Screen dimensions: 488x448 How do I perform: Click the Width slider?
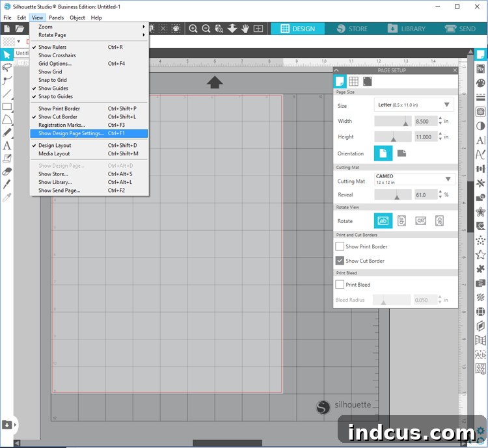click(x=393, y=122)
